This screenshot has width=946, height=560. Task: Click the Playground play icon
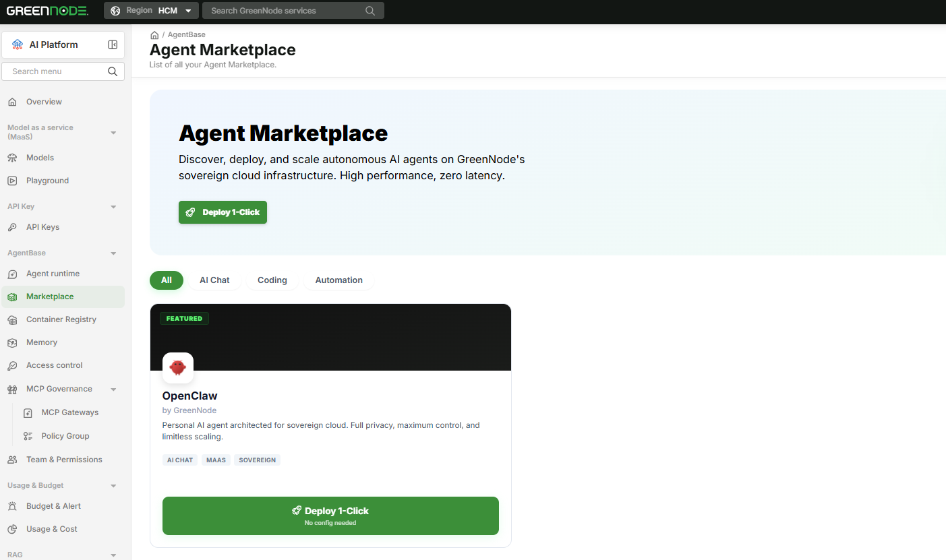click(x=12, y=181)
